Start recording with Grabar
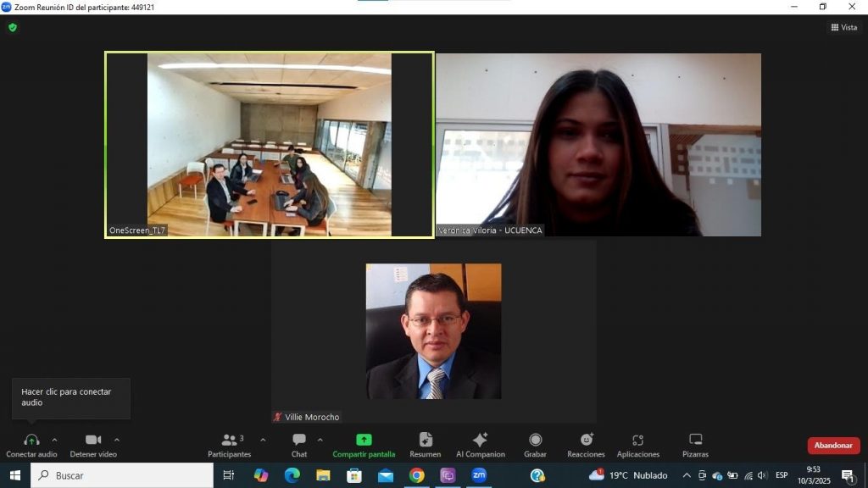This screenshot has width=868, height=488. pyautogui.click(x=535, y=441)
